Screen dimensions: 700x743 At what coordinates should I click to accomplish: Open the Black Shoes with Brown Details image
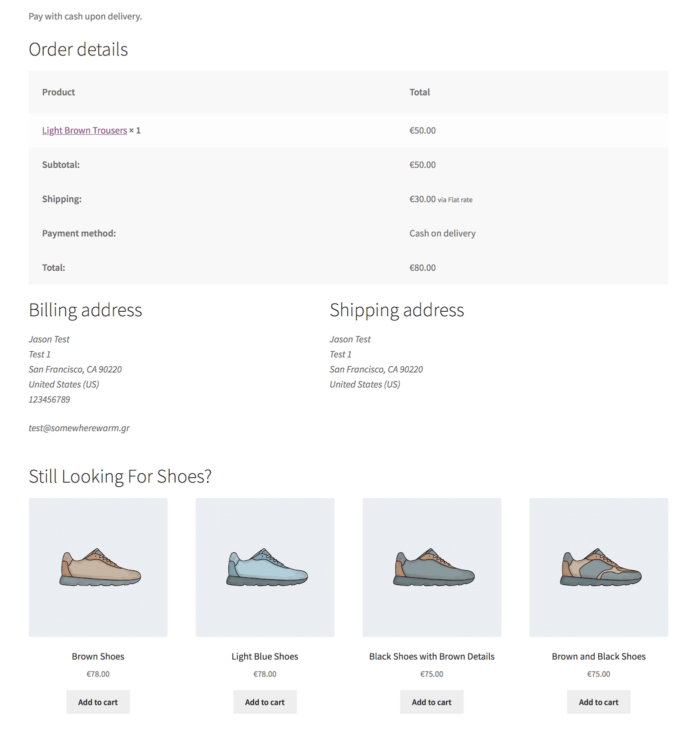tap(432, 567)
